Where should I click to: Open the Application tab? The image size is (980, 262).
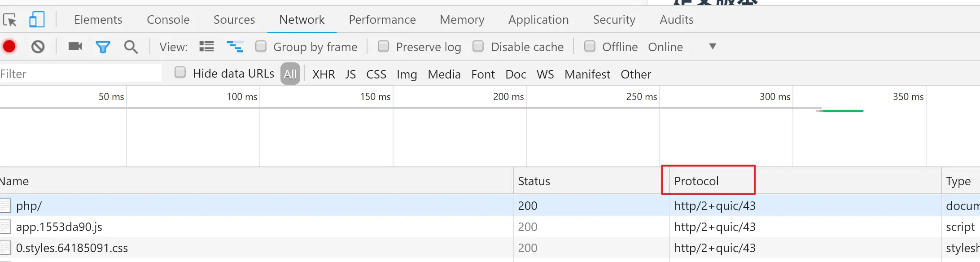point(538,20)
